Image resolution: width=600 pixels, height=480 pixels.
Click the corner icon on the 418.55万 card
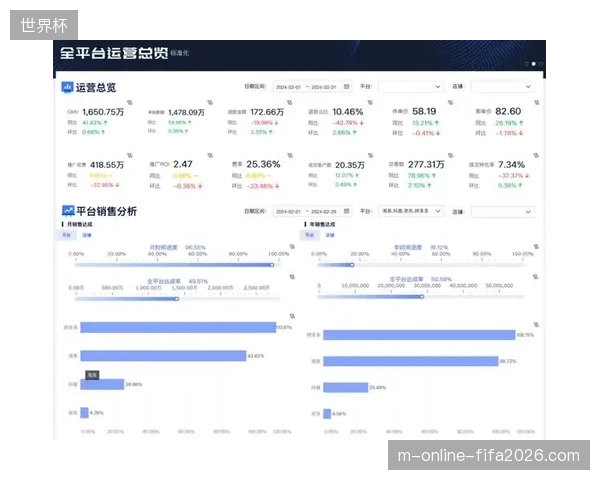coord(130,155)
